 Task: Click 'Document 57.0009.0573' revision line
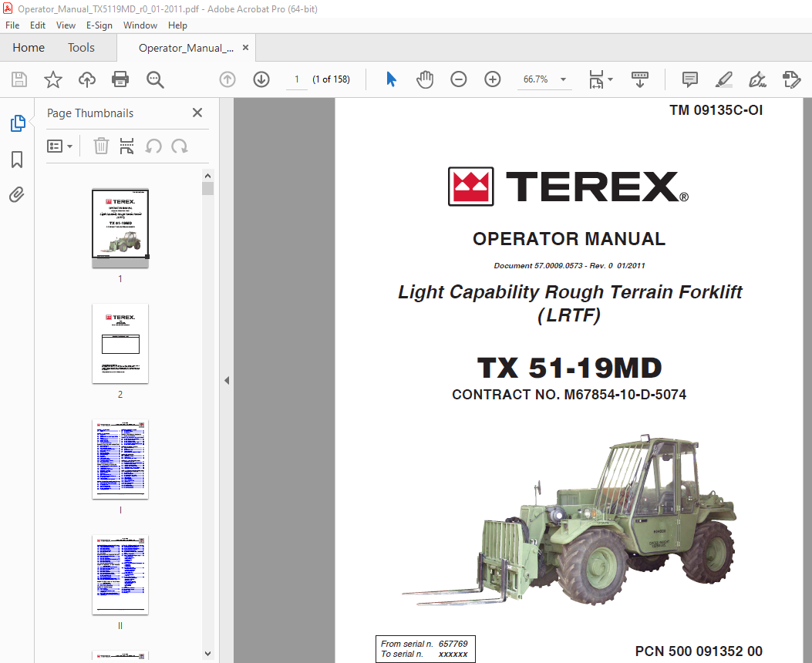coord(569,265)
